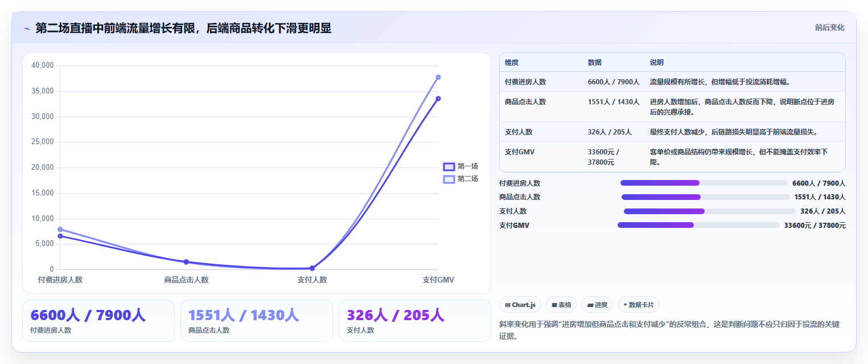Click the description starting 流量规模有所增长
The image size is (868, 364).
pyautogui.click(x=720, y=82)
